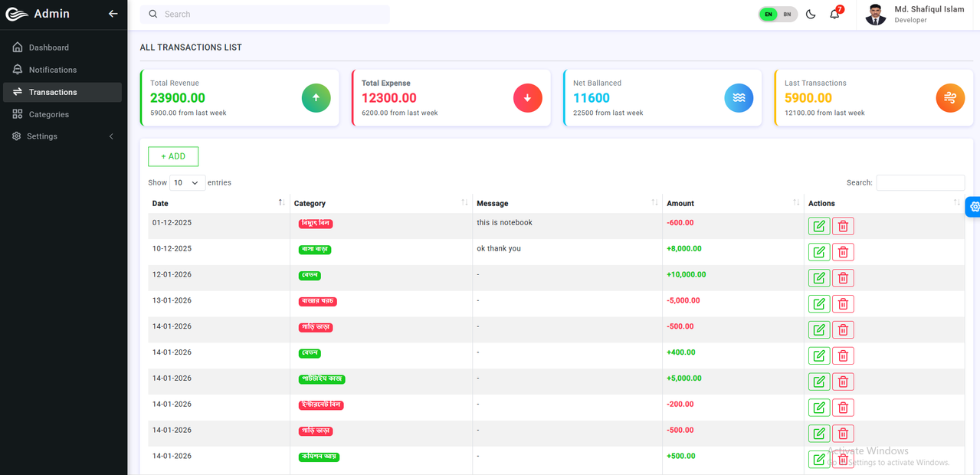Toggle dark mode with the moon icon

[x=811, y=14]
